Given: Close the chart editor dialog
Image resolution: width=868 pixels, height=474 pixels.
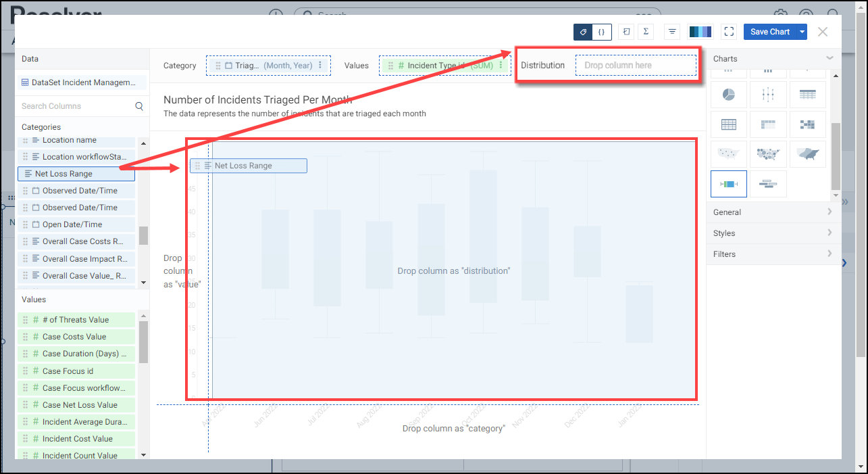Looking at the screenshot, I should pos(823,32).
